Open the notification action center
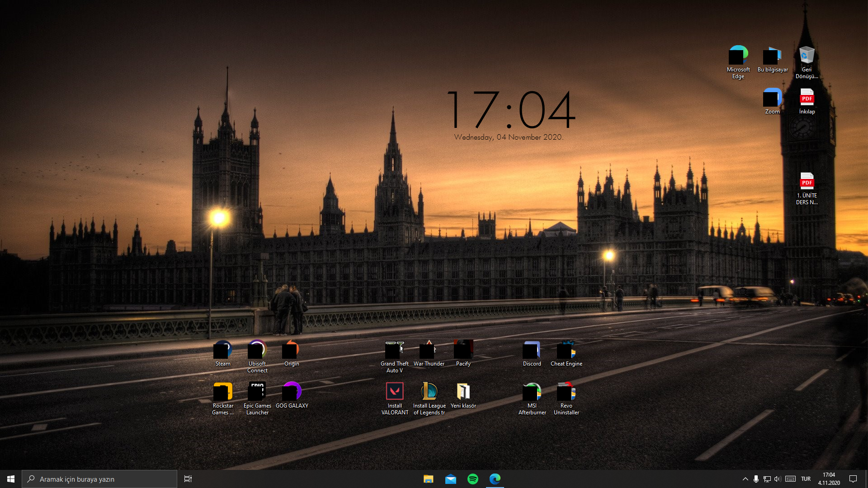The image size is (868, 488). [x=853, y=479]
